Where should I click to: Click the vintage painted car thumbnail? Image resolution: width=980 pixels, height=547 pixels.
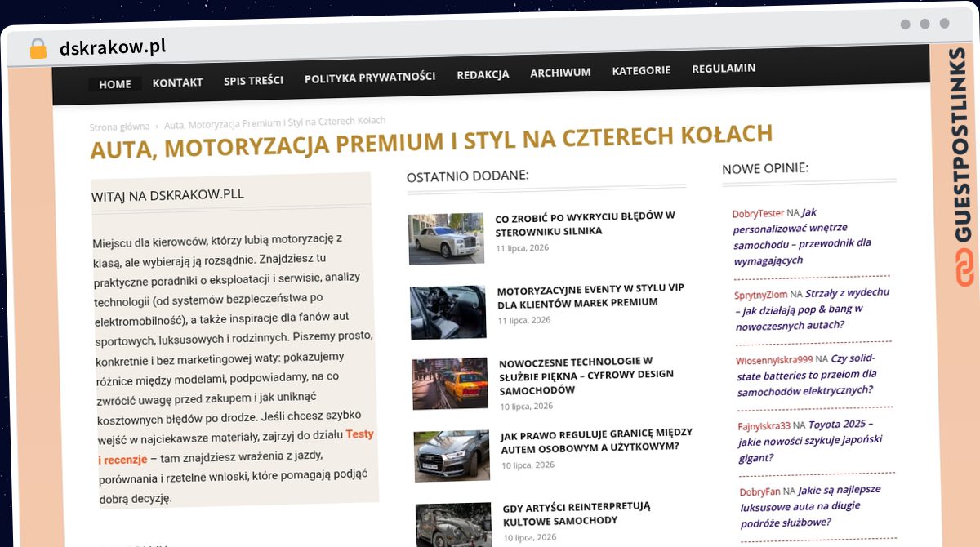tap(454, 524)
